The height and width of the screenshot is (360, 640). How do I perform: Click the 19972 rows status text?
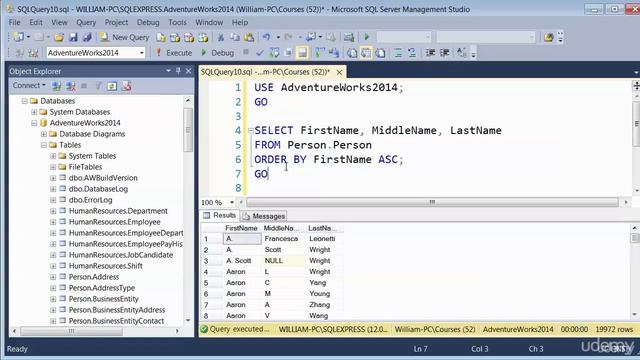pos(614,329)
